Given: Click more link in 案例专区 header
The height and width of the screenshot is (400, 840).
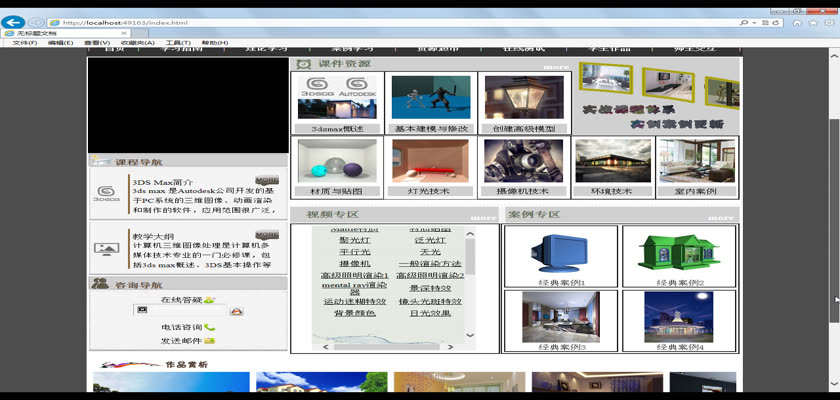Looking at the screenshot, I should (721, 218).
